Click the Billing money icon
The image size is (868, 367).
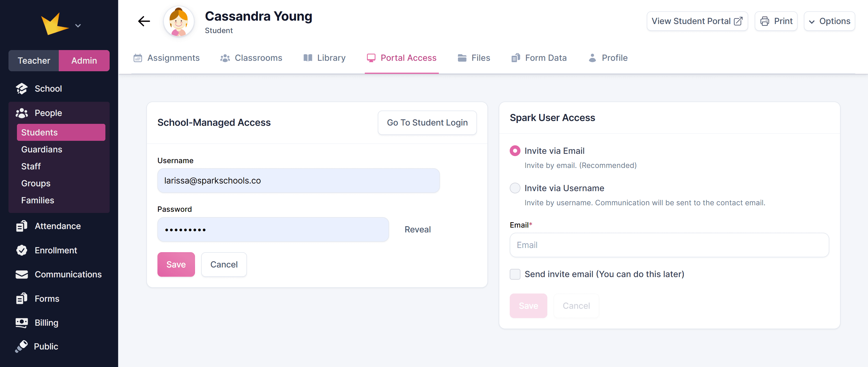[x=21, y=323]
